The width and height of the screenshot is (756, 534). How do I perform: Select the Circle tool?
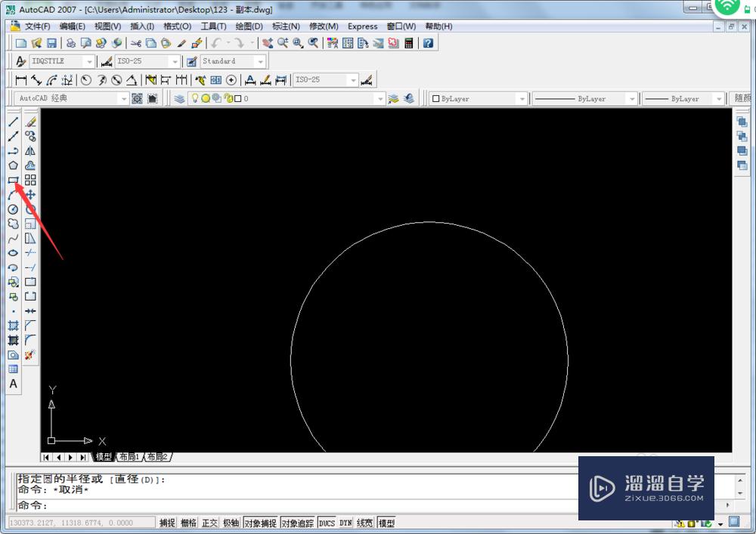(x=13, y=209)
